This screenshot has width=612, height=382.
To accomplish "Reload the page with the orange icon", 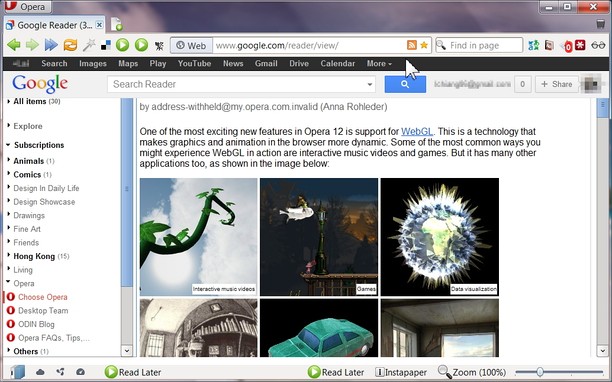I will [x=70, y=45].
